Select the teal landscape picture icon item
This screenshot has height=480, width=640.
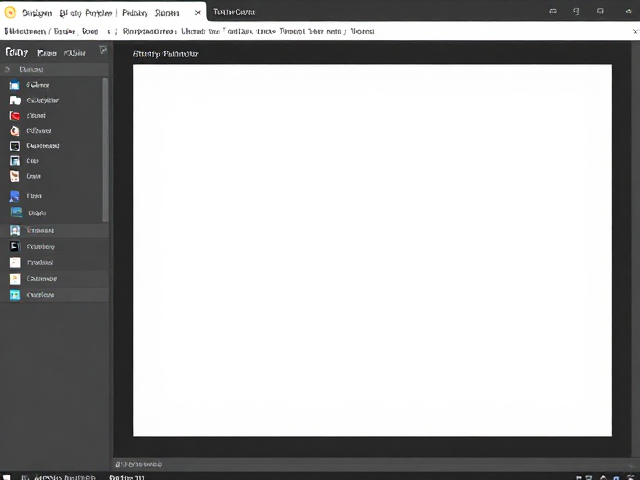point(52,213)
